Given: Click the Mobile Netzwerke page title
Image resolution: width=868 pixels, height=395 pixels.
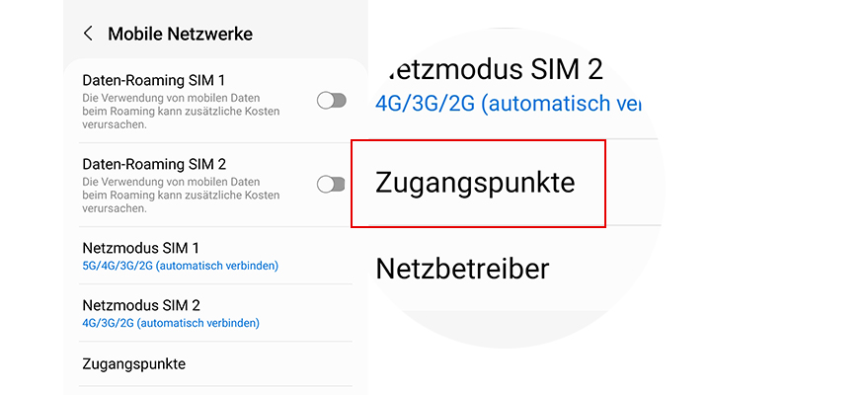Looking at the screenshot, I should coord(180,34).
